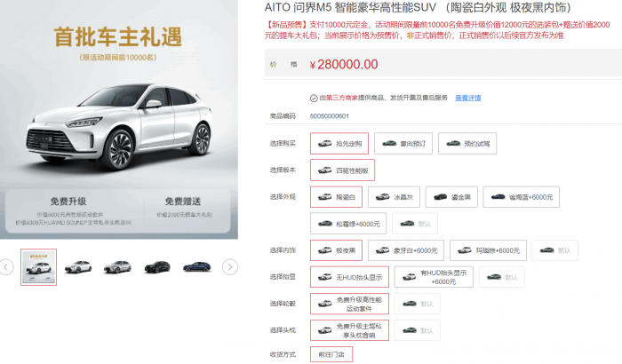Open the 查看详情 link
The height and width of the screenshot is (364, 622).
467,98
